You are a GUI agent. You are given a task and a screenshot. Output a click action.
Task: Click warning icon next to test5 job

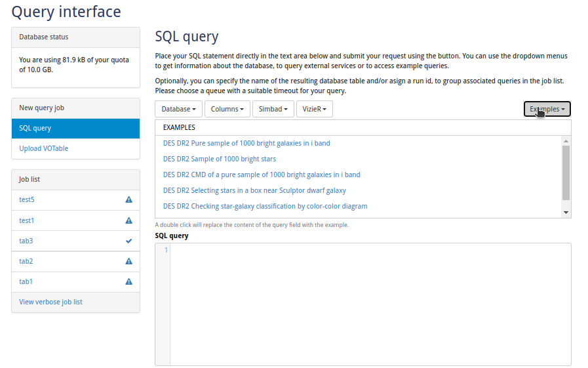tap(128, 200)
